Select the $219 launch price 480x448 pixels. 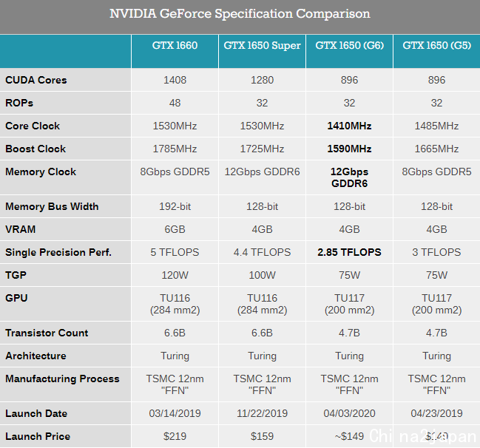point(175,436)
